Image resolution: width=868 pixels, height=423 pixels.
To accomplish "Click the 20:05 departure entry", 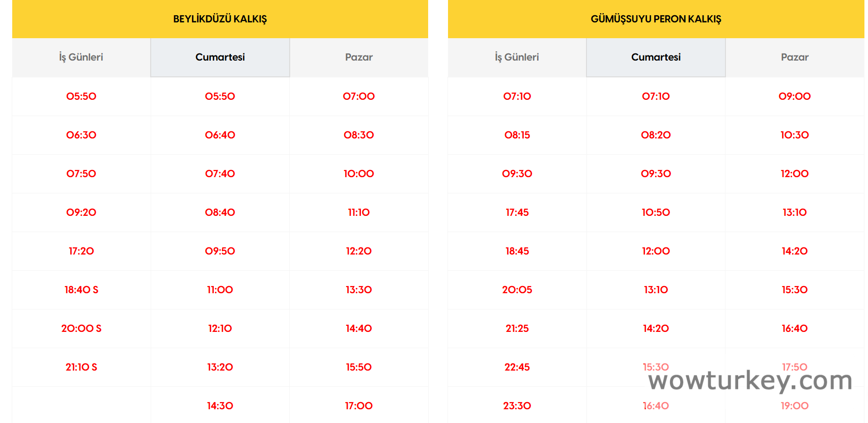I will 517,290.
